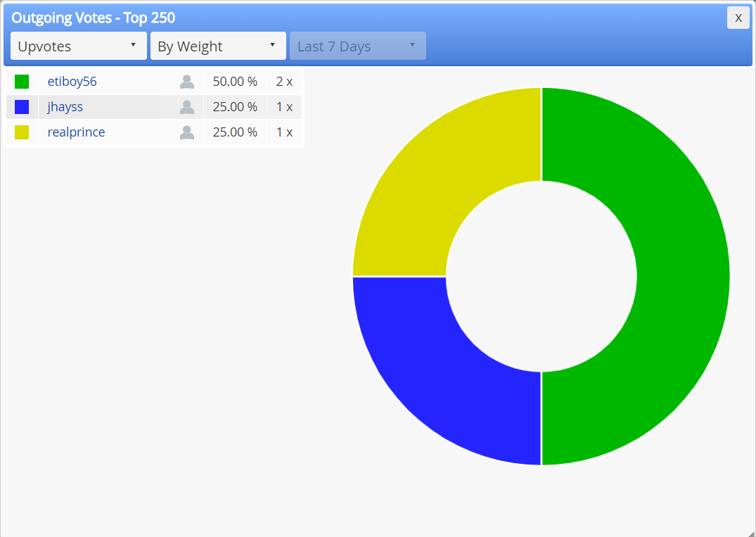Open realprince account link
Image resolution: width=756 pixels, height=537 pixels.
coord(76,132)
